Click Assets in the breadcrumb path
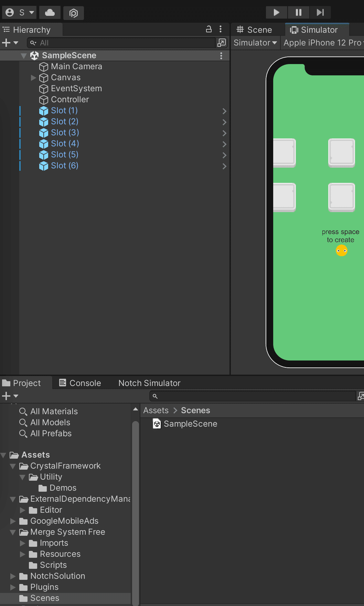 [156, 410]
